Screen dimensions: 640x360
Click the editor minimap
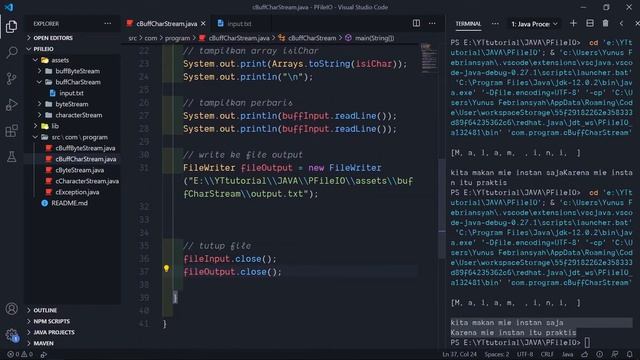click(428, 58)
